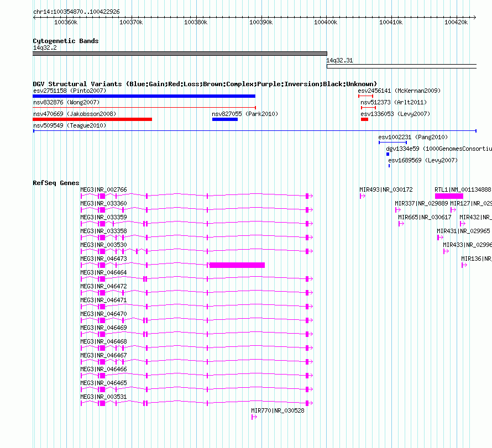Click the nsv509549 (Teague2010) label

(x=70, y=126)
